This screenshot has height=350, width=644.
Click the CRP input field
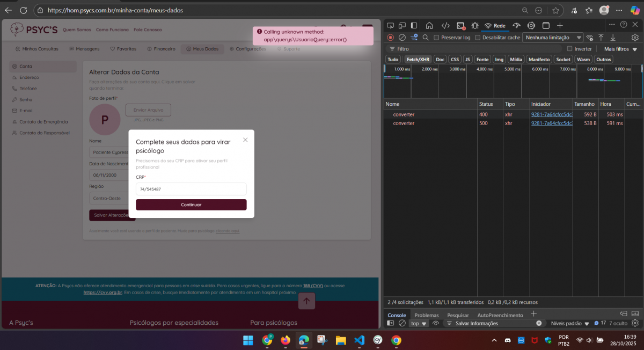tap(191, 189)
